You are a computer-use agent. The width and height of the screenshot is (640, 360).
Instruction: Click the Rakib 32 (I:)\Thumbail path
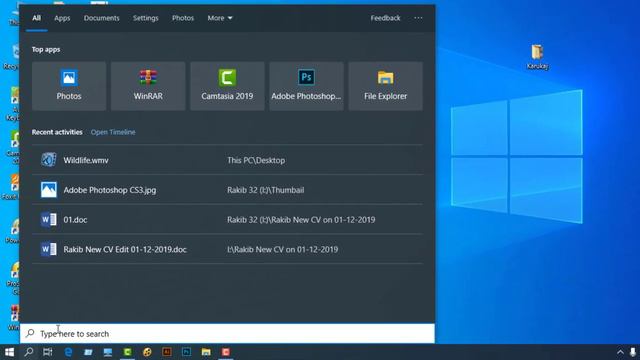coord(265,190)
